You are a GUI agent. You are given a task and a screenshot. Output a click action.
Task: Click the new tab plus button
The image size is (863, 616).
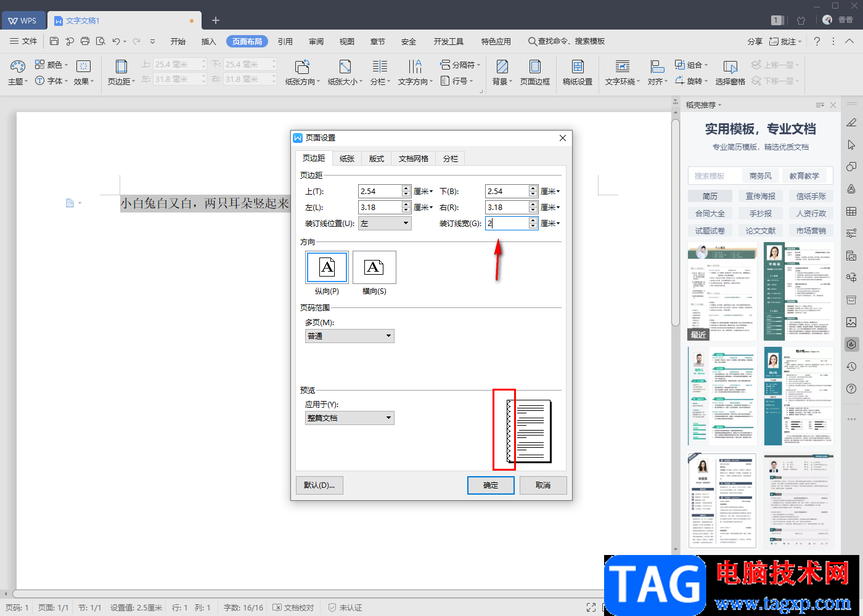[x=216, y=20]
